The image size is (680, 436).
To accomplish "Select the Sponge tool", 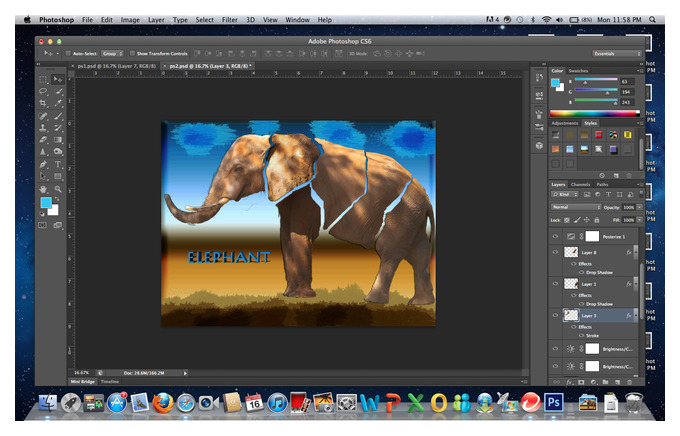I will pos(58,152).
